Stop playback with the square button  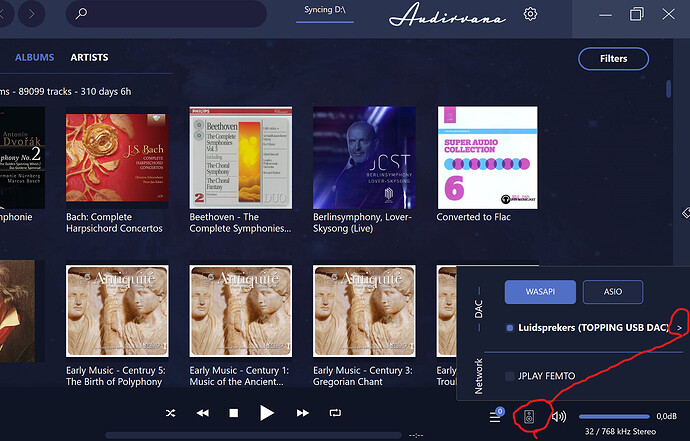pos(234,413)
